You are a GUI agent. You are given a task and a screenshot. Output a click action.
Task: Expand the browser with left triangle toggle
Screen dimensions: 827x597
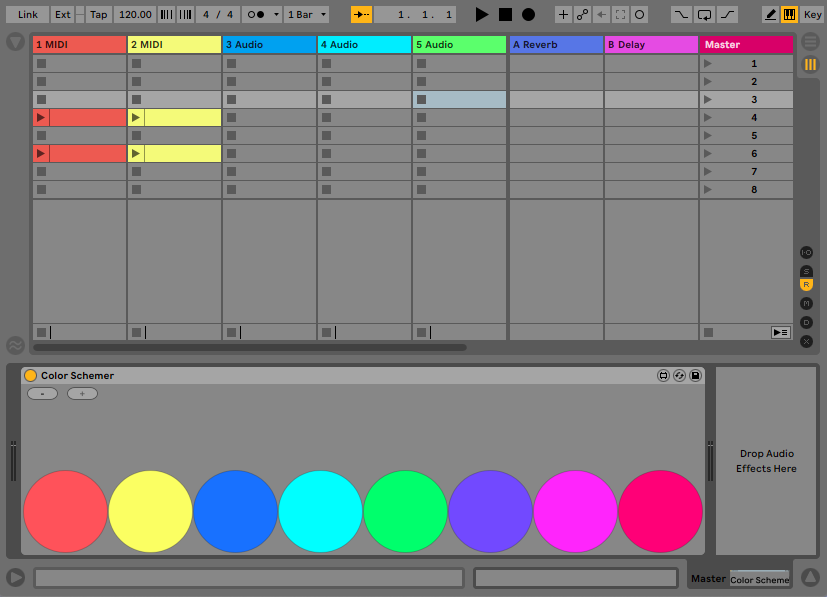(x=15, y=42)
